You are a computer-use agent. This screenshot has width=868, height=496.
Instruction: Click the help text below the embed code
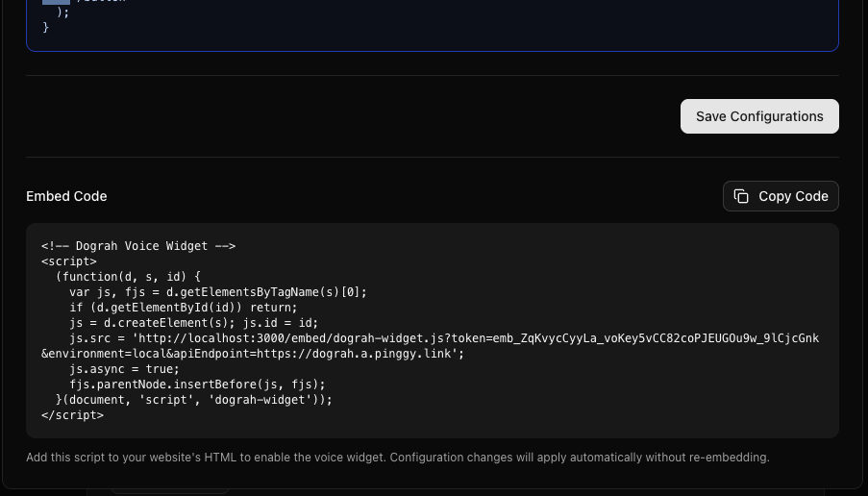point(397,458)
